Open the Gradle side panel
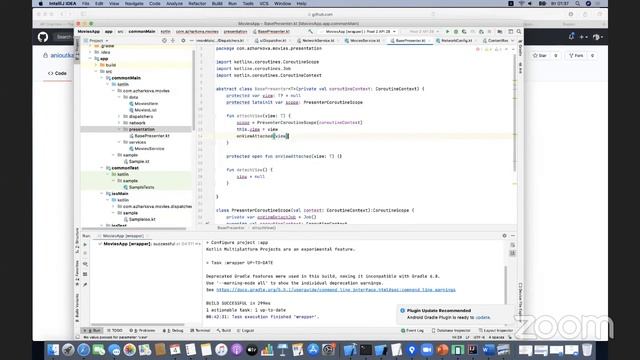This screenshot has height=360, width=640. point(520,48)
